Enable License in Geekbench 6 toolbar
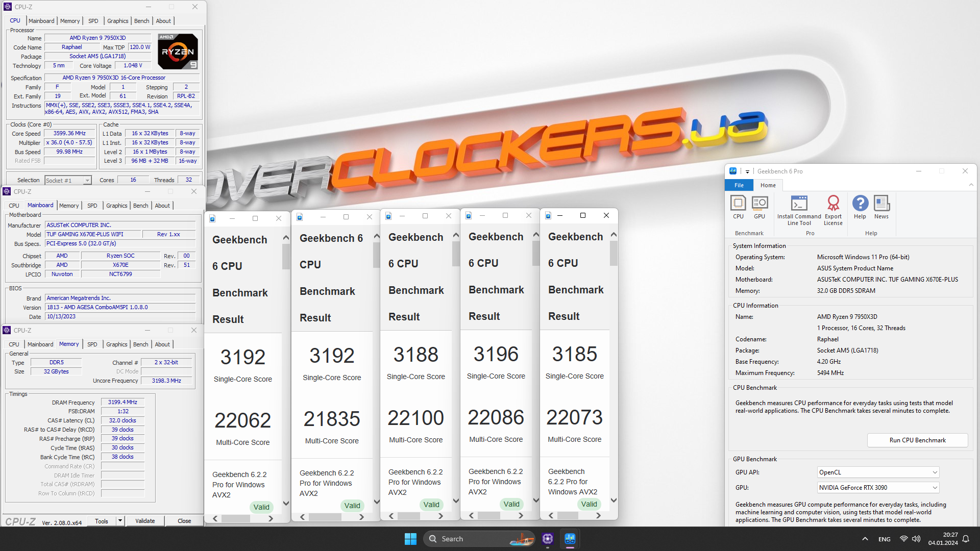Image resolution: width=980 pixels, height=551 pixels. pyautogui.click(x=834, y=208)
